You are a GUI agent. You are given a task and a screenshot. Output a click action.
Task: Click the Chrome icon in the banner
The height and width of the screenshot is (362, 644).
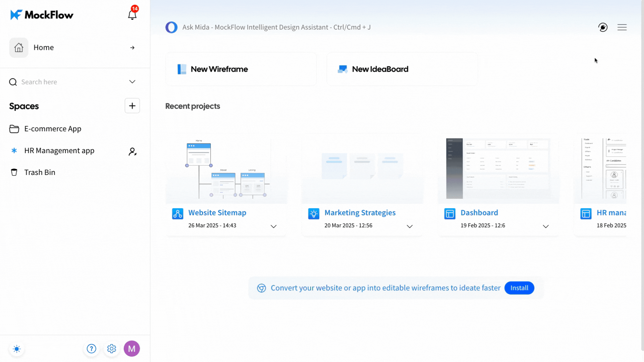[x=262, y=288]
